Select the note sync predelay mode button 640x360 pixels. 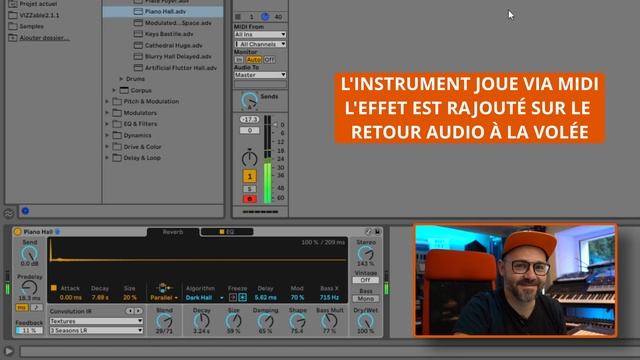pos(36,307)
